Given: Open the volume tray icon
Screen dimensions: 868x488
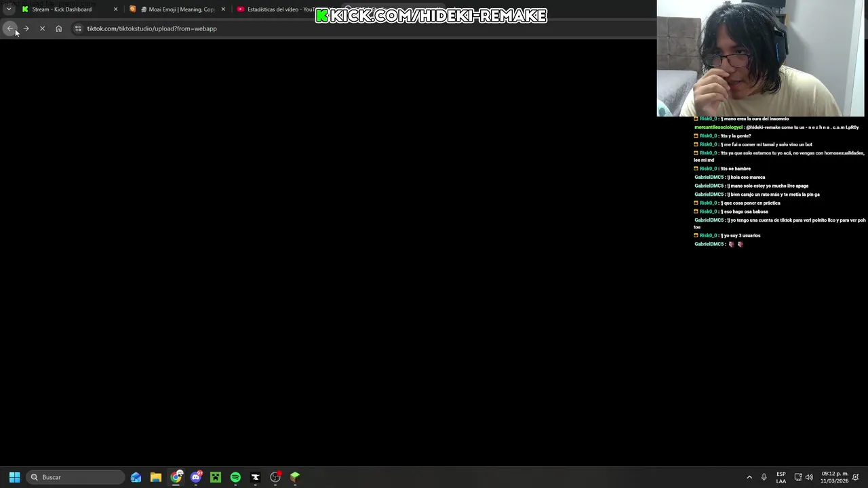Looking at the screenshot, I should (809, 477).
